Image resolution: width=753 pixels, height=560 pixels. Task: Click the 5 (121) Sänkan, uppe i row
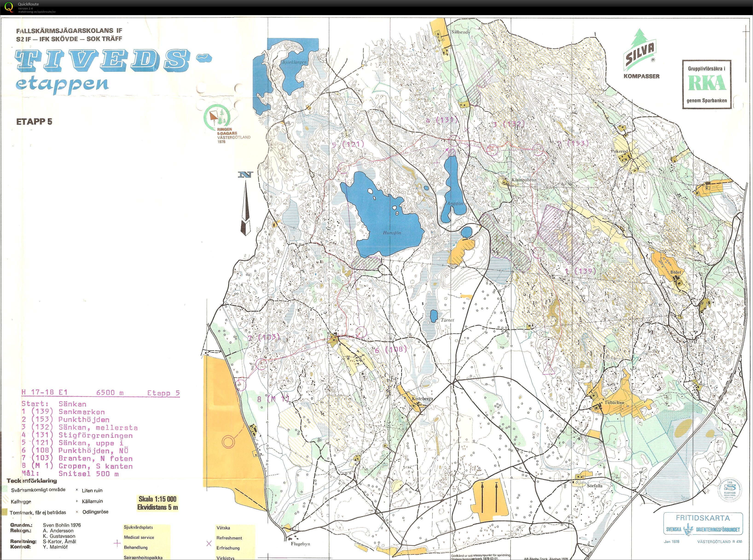click(x=73, y=443)
